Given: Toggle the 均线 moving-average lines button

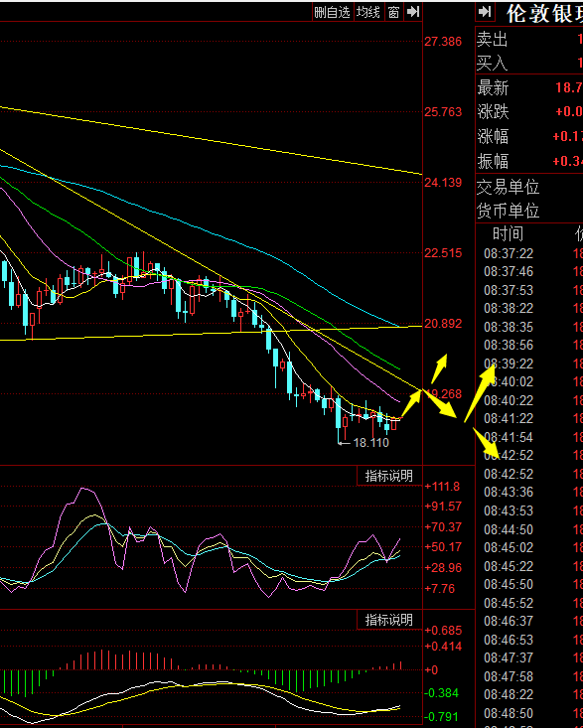Looking at the screenshot, I should coord(368,12).
